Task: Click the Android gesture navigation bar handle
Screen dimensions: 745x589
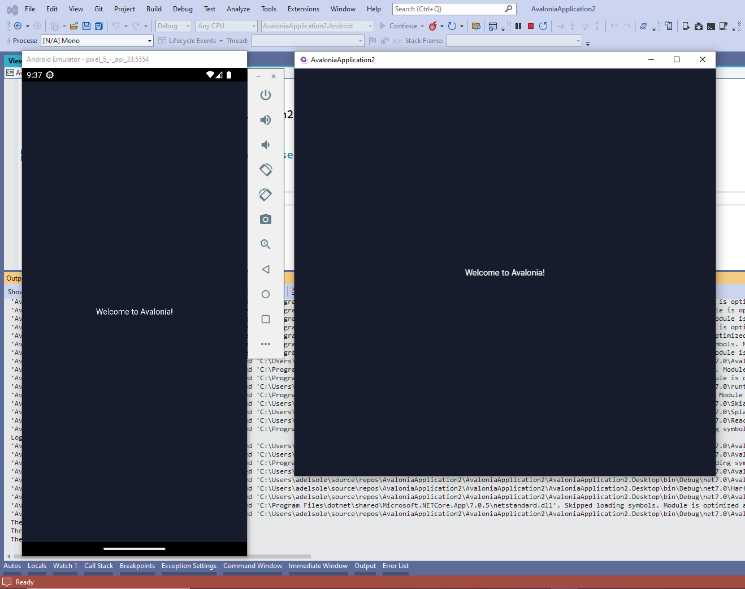Action: [134, 549]
